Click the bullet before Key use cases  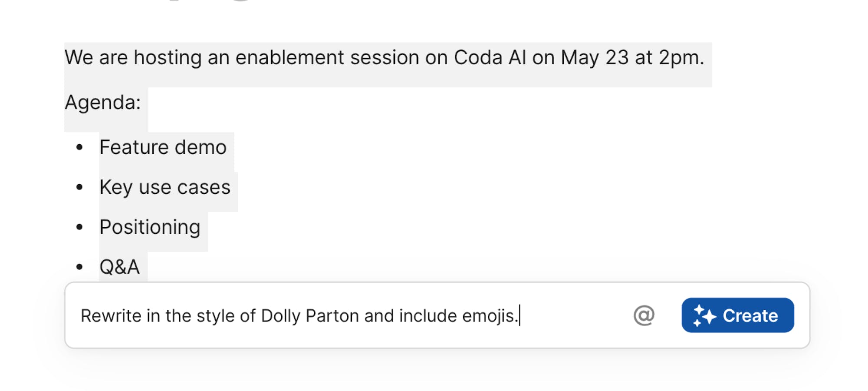pyautogui.click(x=79, y=188)
